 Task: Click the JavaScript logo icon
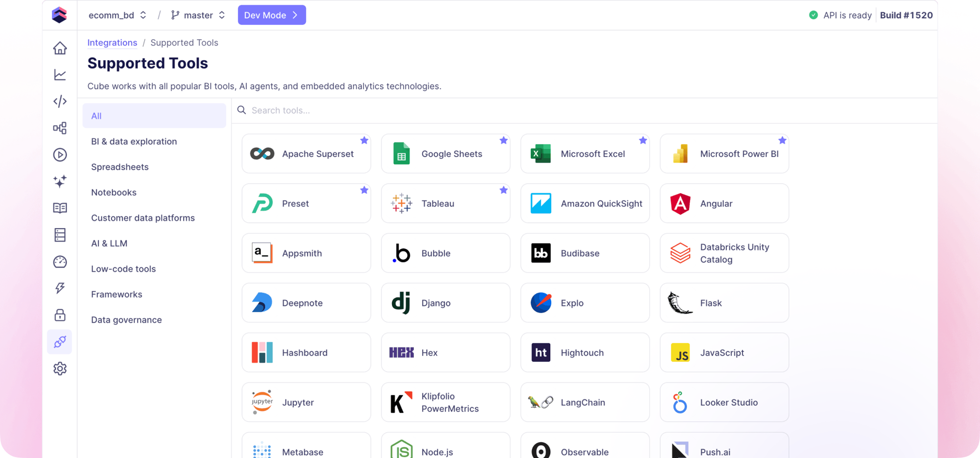(x=680, y=352)
